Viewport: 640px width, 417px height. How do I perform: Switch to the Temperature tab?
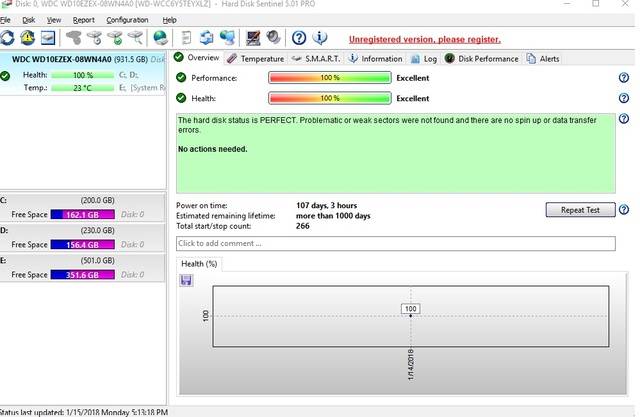tap(256, 59)
